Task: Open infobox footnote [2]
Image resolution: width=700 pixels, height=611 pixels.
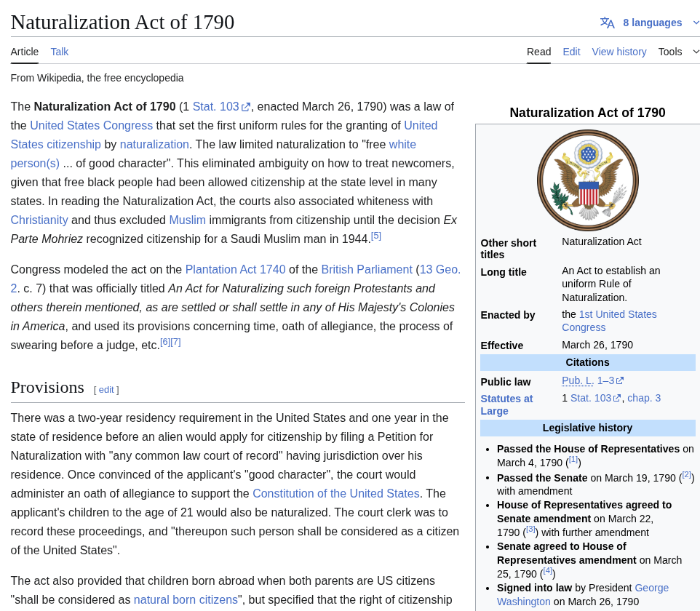Action: 687,474
